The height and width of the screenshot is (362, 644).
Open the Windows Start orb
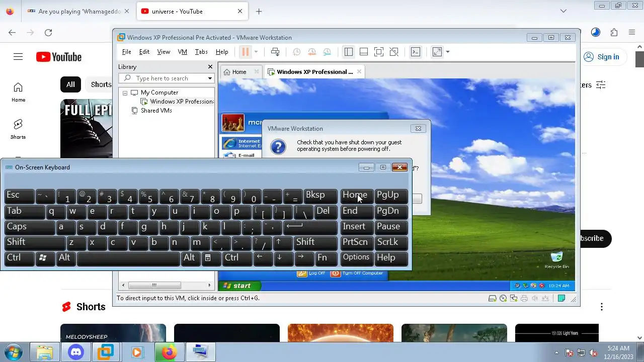click(x=14, y=352)
